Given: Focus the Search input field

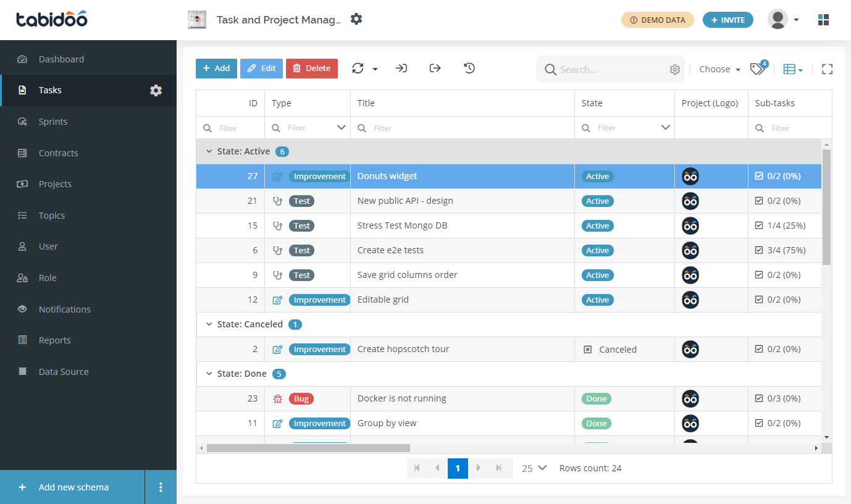Looking at the screenshot, I should point(611,70).
